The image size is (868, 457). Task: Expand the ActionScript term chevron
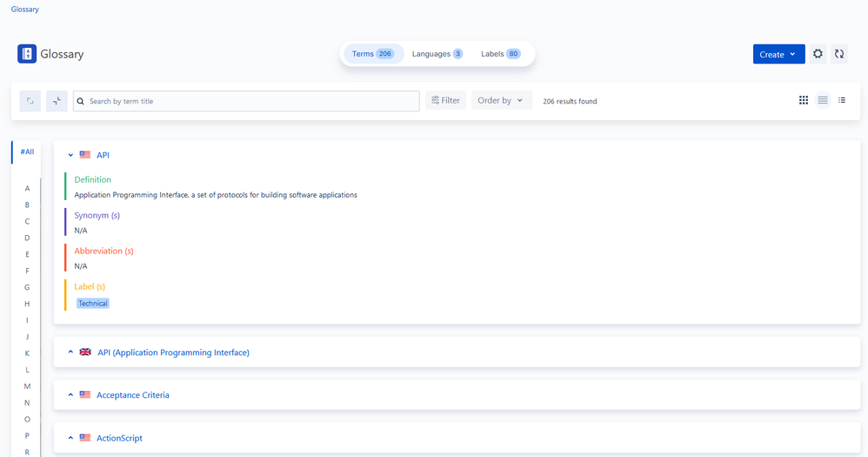[x=70, y=438]
